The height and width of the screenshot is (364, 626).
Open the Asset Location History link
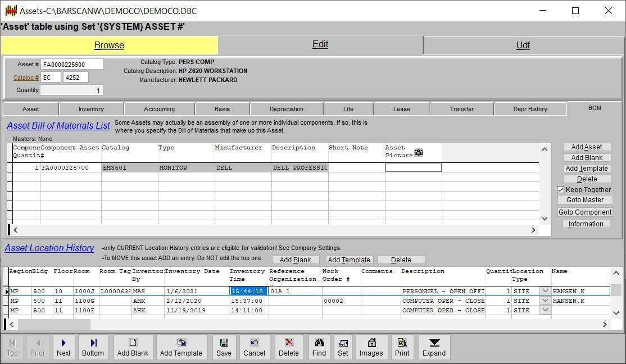49,248
